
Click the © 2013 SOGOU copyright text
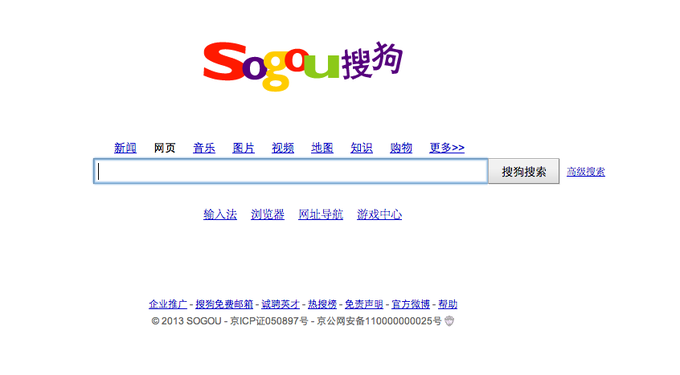(x=186, y=321)
